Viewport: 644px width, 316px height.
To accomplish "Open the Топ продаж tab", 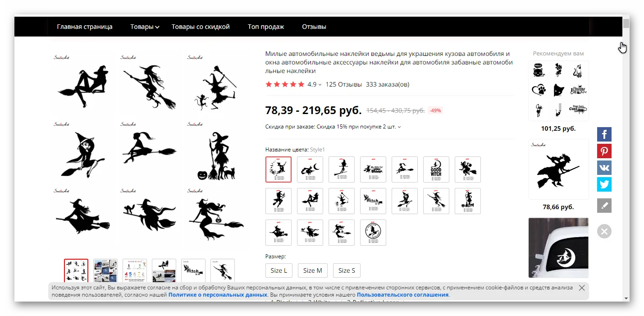I will click(x=266, y=27).
